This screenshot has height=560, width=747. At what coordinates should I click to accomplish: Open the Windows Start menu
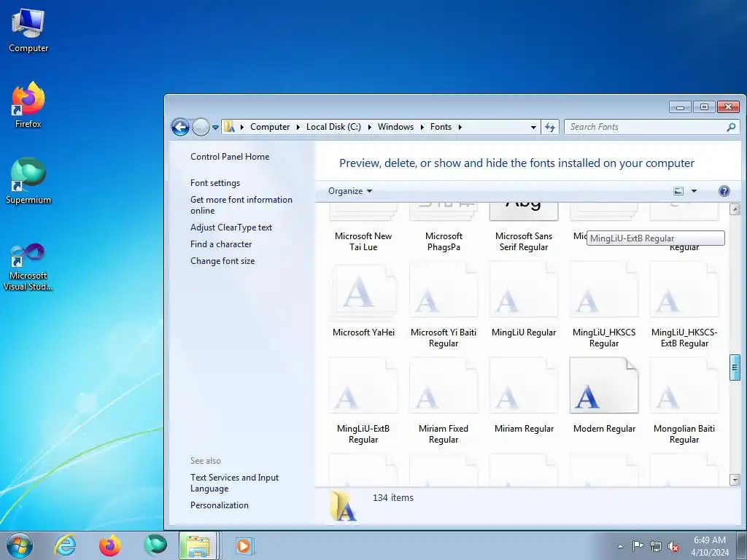[20, 545]
